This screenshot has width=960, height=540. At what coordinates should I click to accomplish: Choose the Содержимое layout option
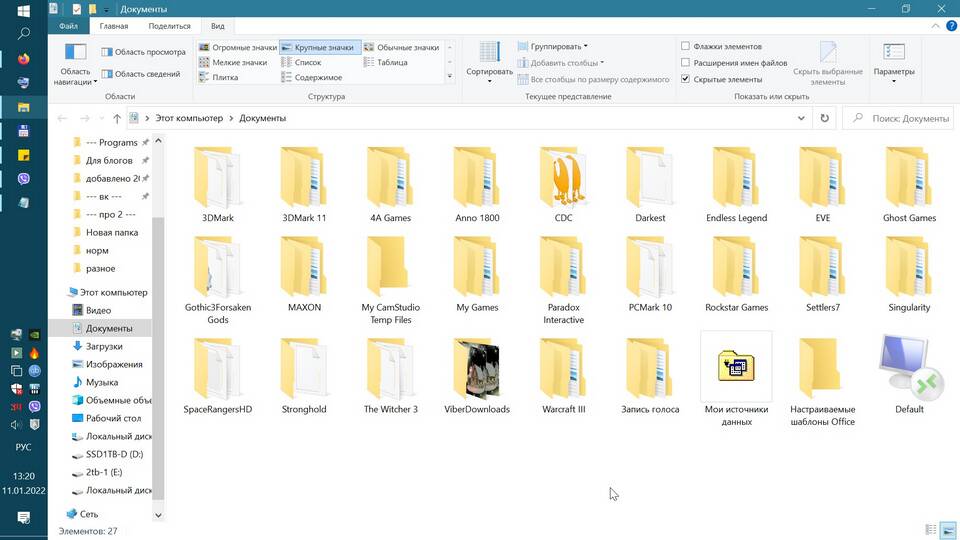pos(311,77)
